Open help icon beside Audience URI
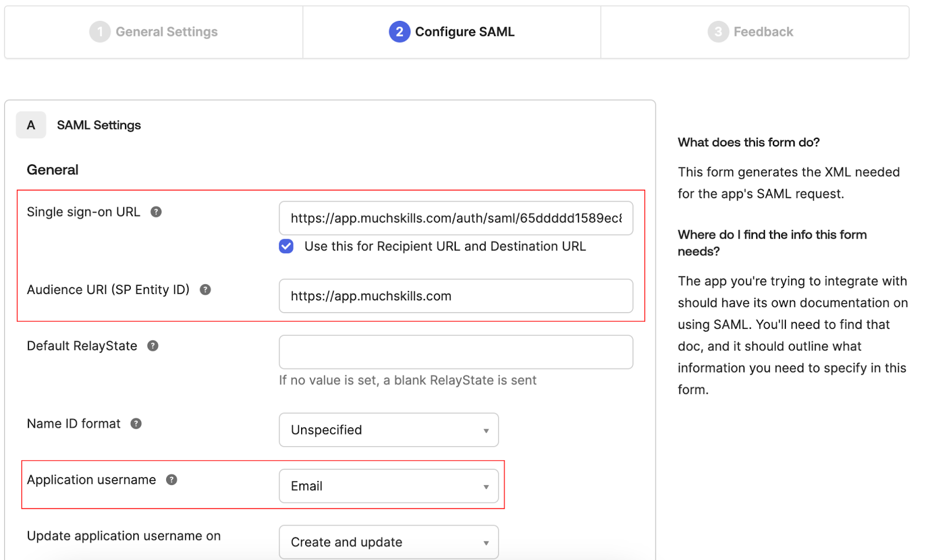 (x=205, y=290)
